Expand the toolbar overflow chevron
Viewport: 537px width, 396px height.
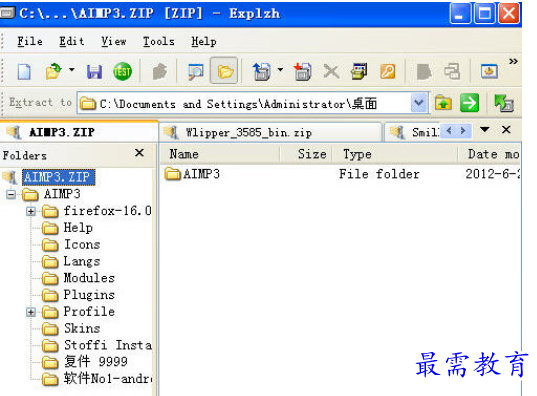(513, 62)
